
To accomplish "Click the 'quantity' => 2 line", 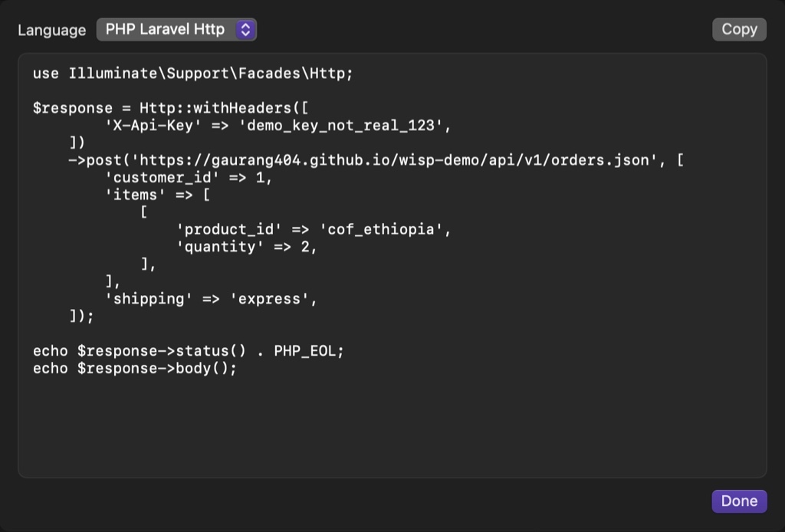I will (246, 247).
